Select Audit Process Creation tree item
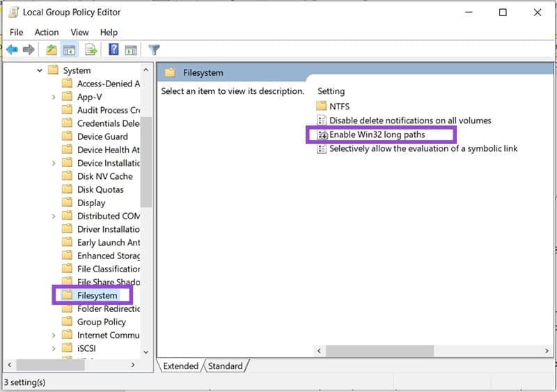 [x=109, y=110]
